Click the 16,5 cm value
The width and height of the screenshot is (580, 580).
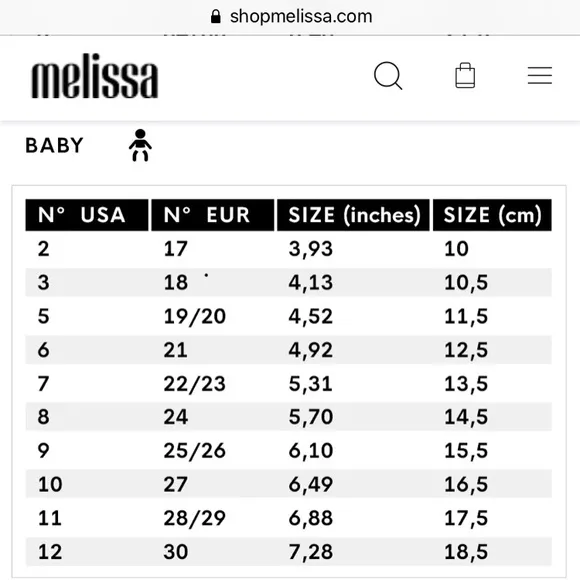(466, 484)
